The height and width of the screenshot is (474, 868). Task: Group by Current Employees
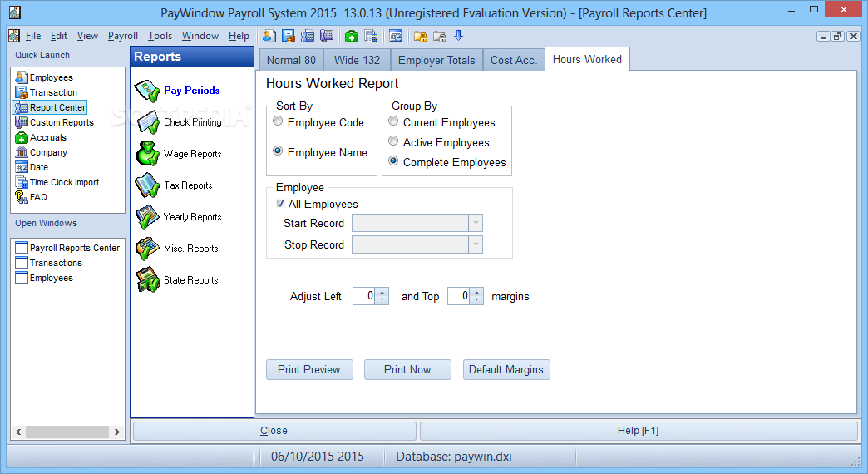tap(441, 122)
